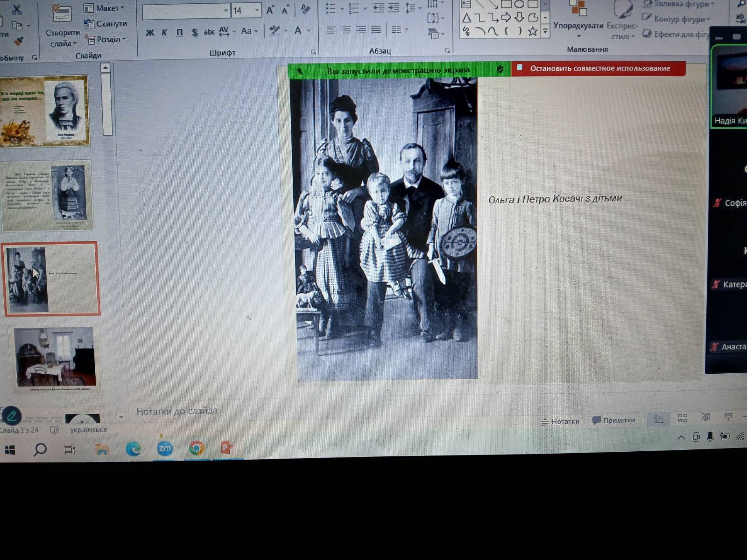Image resolution: width=747 pixels, height=560 pixels.
Task: Switch to slide sorter view
Action: point(682,418)
